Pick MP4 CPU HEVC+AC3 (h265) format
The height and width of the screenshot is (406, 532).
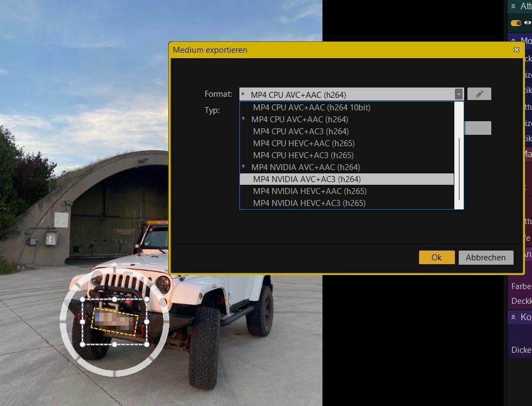[x=303, y=155]
